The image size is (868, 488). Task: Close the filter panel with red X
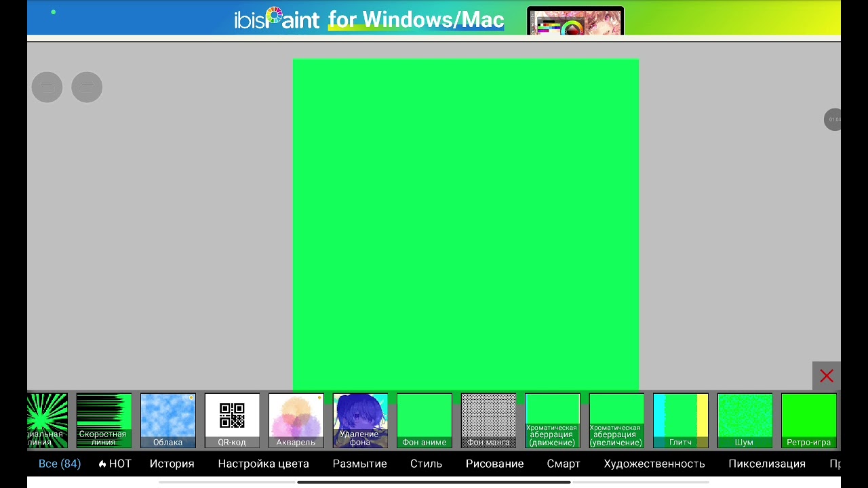[x=827, y=376]
